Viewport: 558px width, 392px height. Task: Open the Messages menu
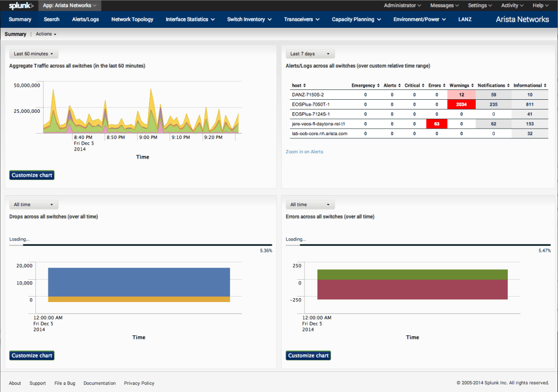click(x=445, y=5)
